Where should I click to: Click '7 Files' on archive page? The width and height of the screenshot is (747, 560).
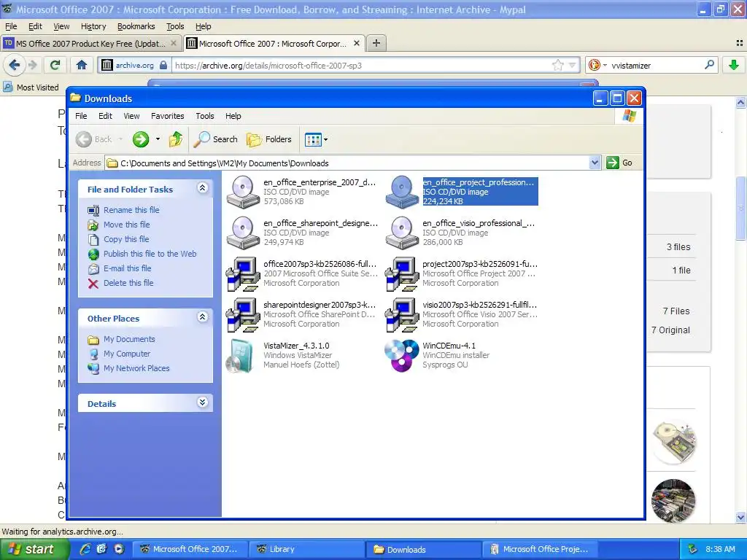pyautogui.click(x=676, y=311)
